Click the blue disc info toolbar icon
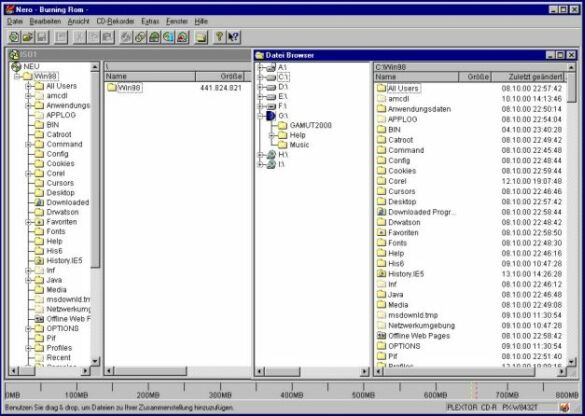 click(168, 37)
